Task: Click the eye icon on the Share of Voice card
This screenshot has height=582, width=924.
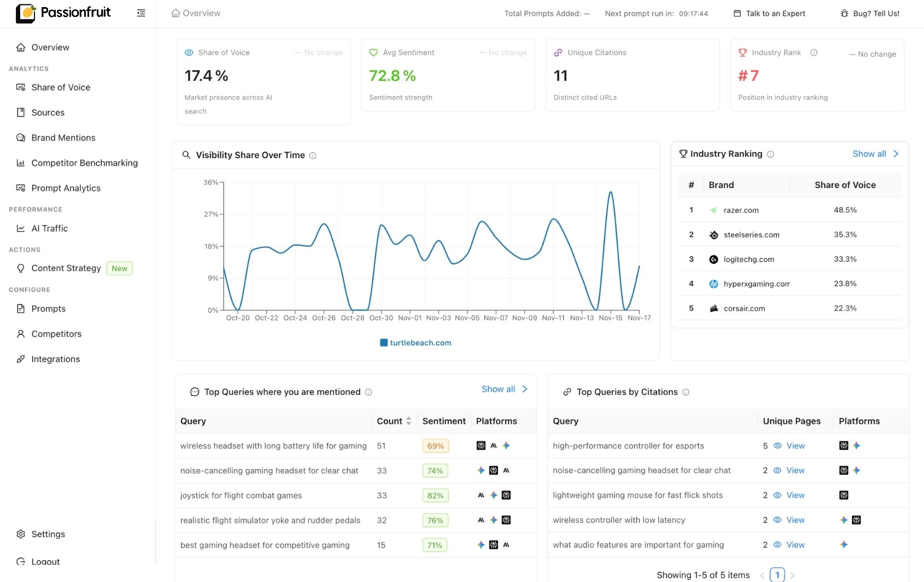Action: 189,52
